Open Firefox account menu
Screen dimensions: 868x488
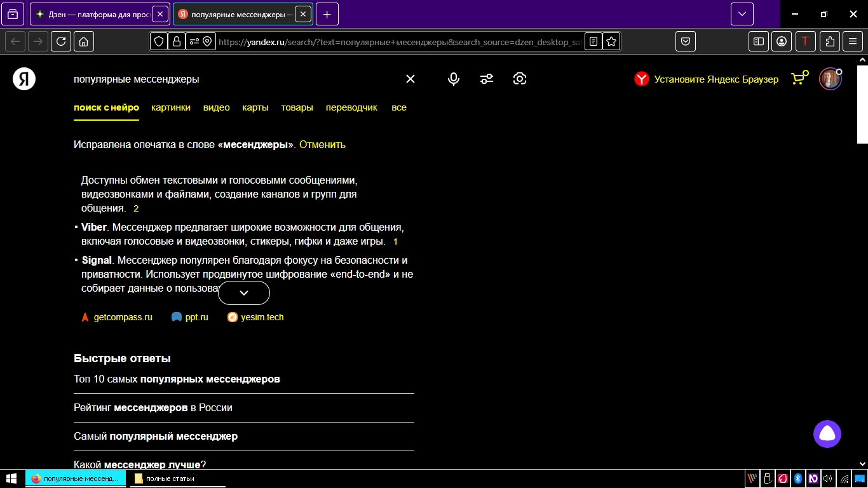coord(782,41)
